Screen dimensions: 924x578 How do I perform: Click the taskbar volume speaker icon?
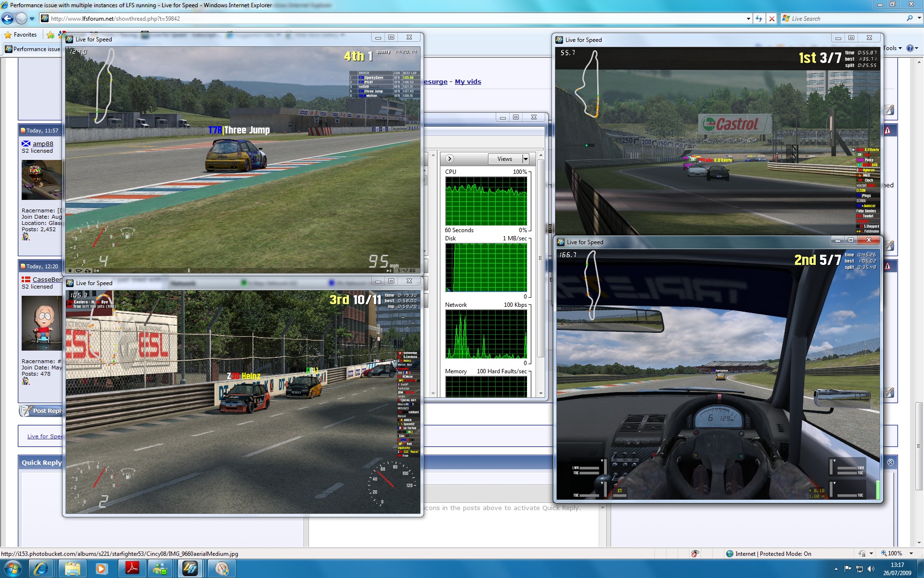pos(871,569)
